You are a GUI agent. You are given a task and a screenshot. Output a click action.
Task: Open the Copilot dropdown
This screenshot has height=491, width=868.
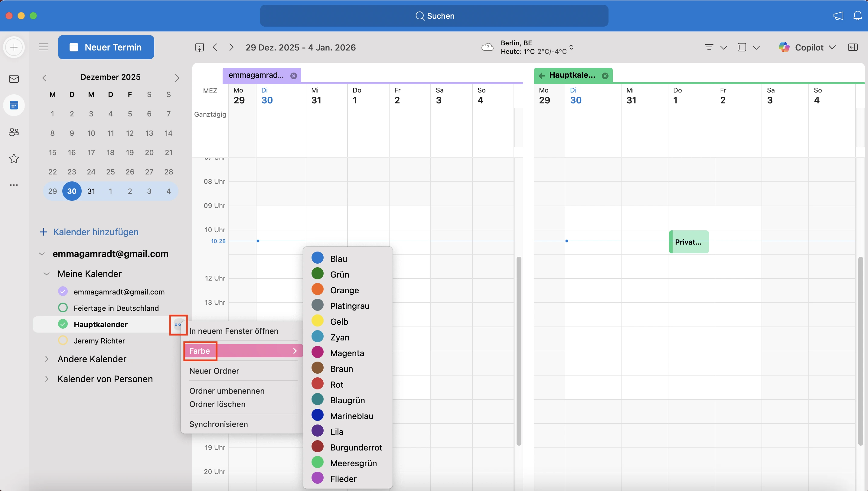click(x=832, y=47)
